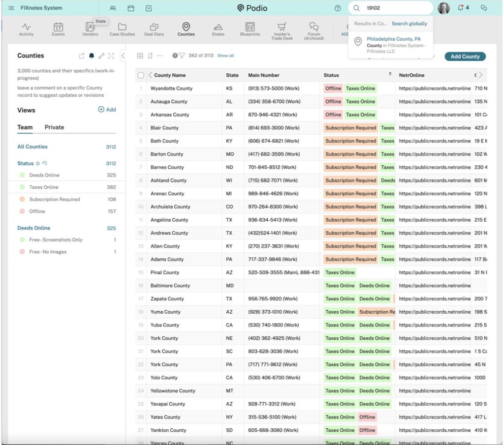Open the Deal Diary app
Viewport: 504px width, 445px height.
tap(154, 29)
